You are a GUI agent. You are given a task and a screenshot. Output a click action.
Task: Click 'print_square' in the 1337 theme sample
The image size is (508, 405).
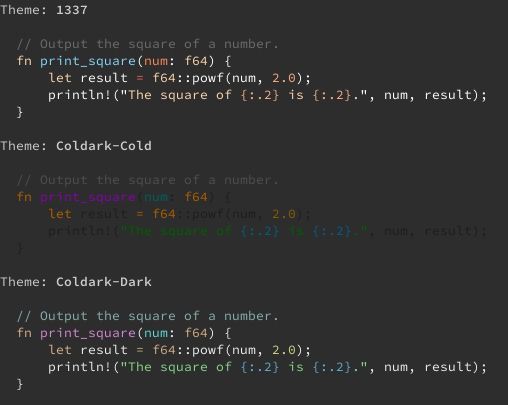click(x=88, y=61)
